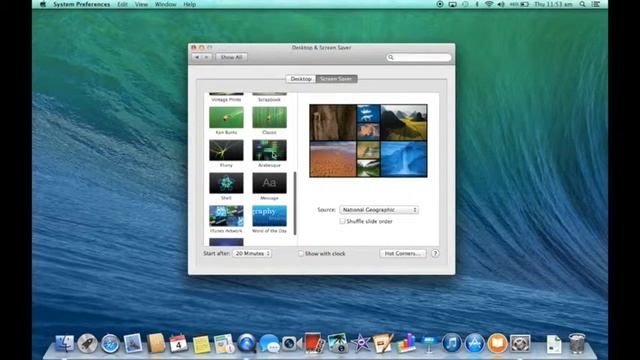Enable Shuffle slide order checkbox
The width and height of the screenshot is (640, 360).
coord(342,221)
